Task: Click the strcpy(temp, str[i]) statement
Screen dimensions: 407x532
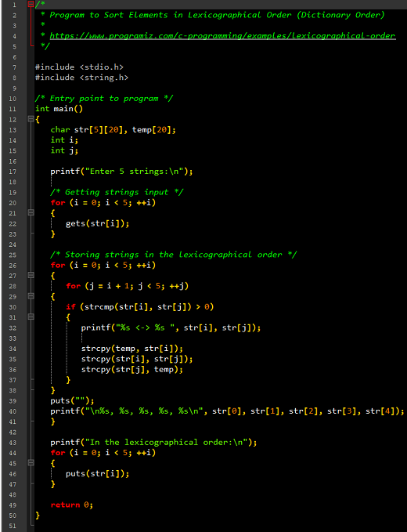Action: [132, 349]
